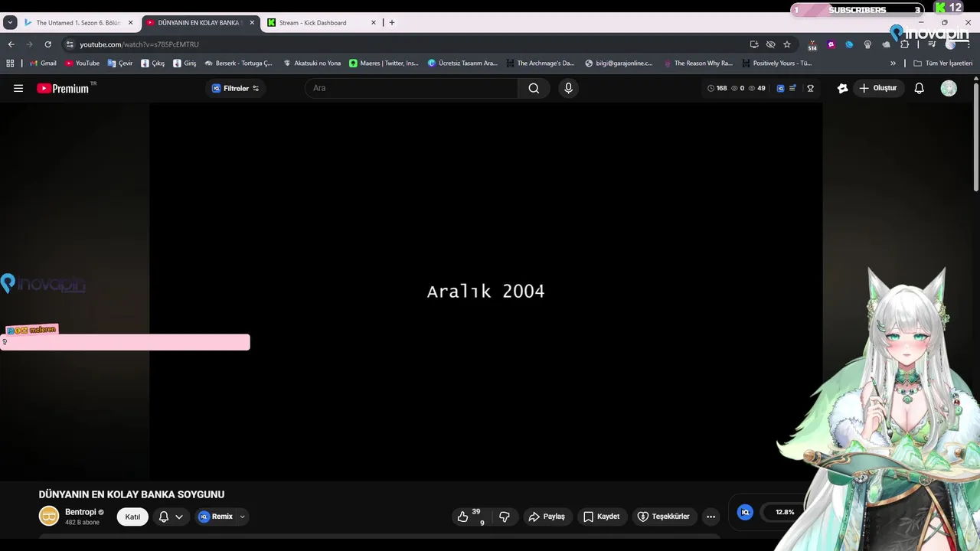The width and height of the screenshot is (980, 551).
Task: Click the Remix button
Action: click(215, 517)
